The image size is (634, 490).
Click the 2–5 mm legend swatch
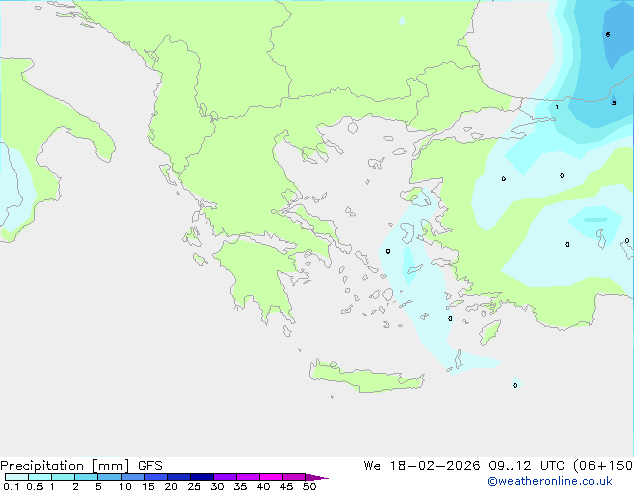tap(86, 477)
